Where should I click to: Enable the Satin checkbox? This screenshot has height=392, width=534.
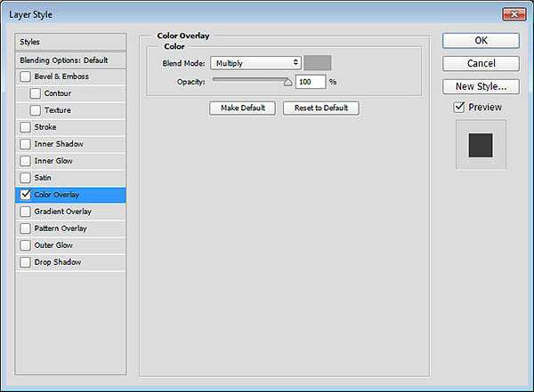pyautogui.click(x=25, y=178)
